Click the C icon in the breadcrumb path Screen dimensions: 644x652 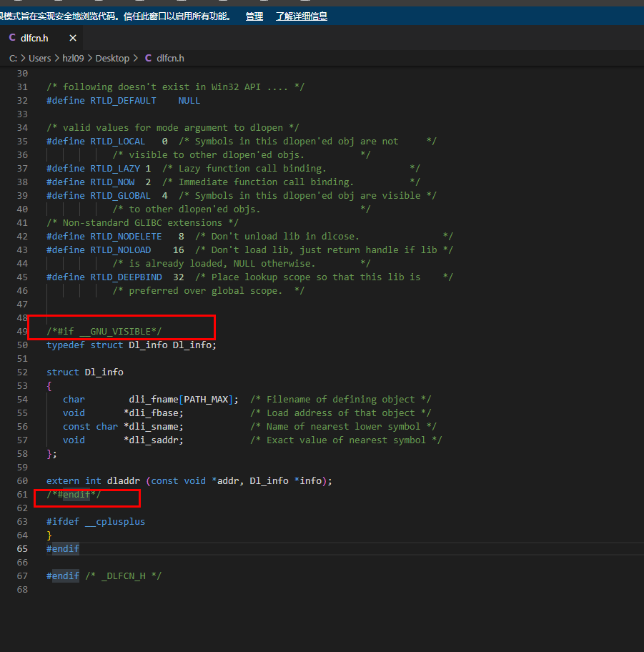(x=148, y=58)
